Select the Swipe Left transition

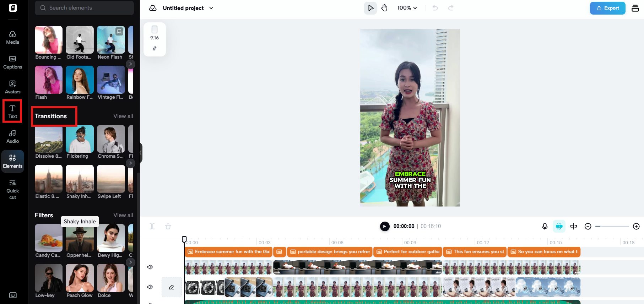coord(111,179)
